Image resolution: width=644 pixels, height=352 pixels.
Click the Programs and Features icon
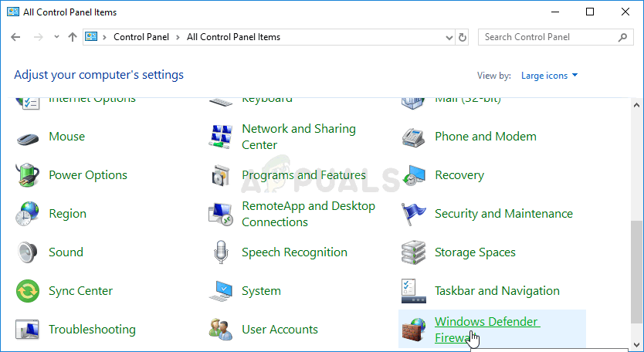click(x=221, y=175)
